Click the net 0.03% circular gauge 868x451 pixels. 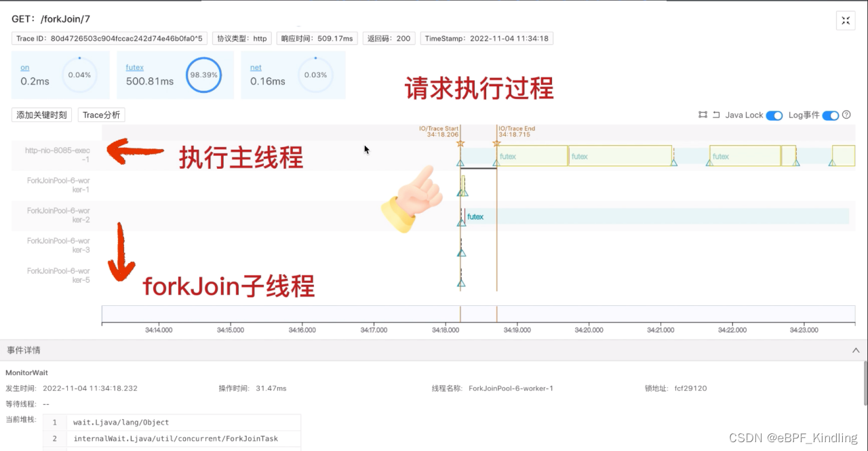pos(315,75)
